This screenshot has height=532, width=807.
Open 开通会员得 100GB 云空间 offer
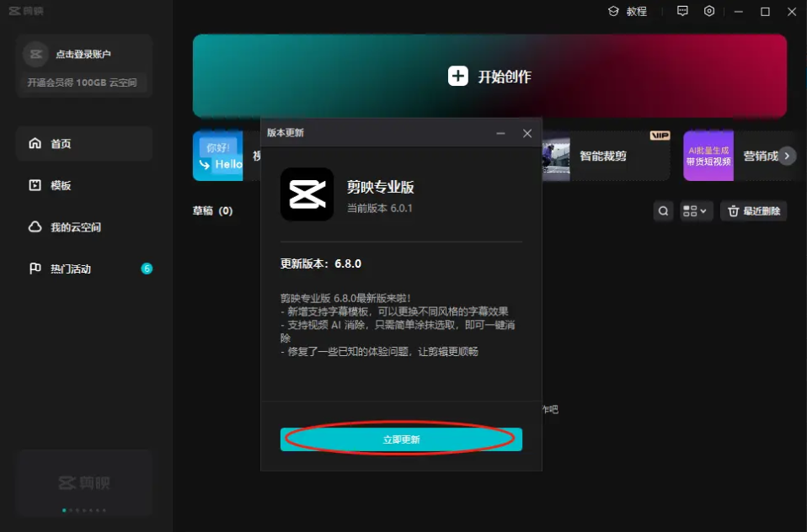[83, 82]
